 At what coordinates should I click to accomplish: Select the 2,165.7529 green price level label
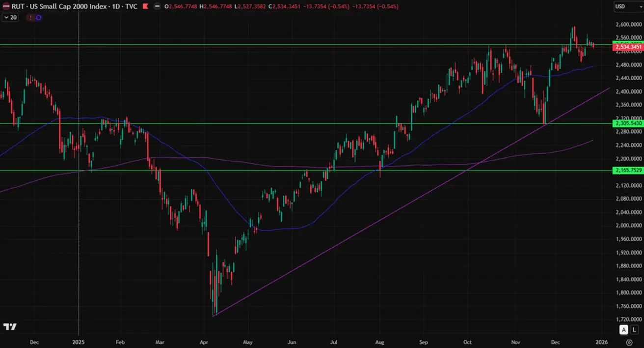627,170
